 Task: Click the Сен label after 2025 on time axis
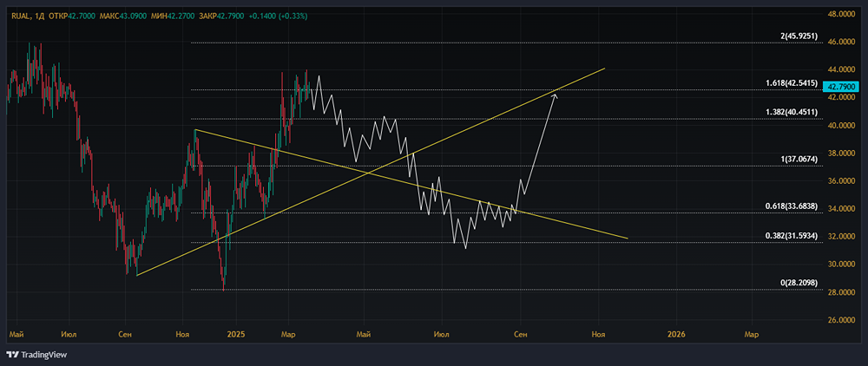pyautogui.click(x=520, y=334)
